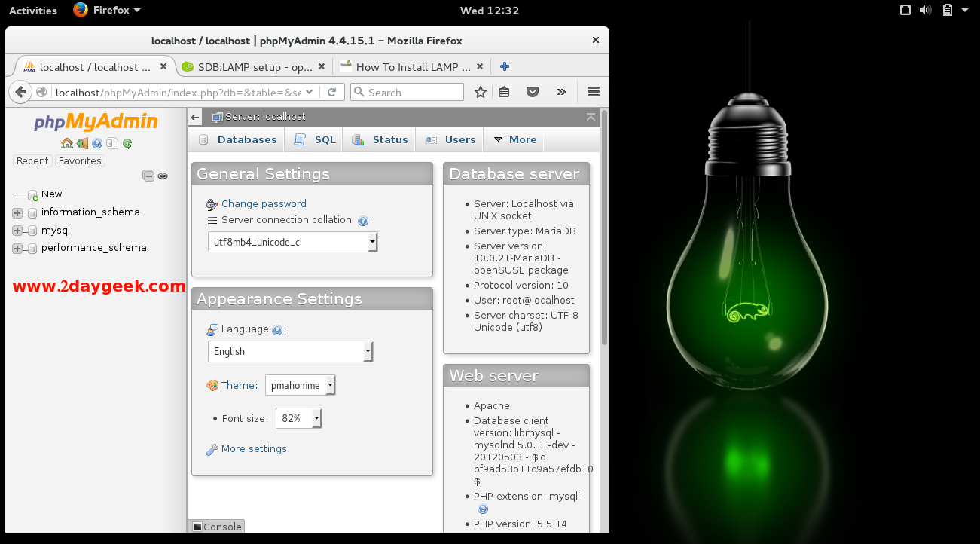
Task: Click the help icon beside Server connection collation
Action: coord(363,221)
